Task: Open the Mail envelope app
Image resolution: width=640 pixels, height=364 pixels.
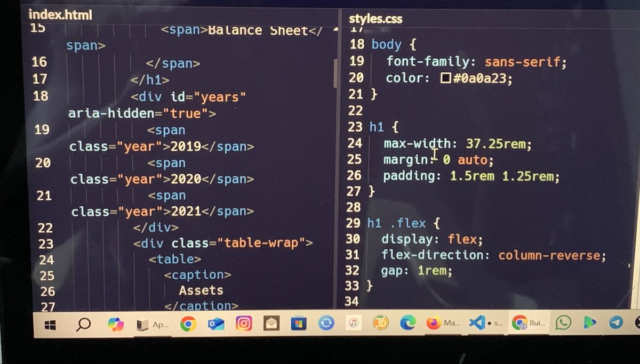Action: click(271, 323)
